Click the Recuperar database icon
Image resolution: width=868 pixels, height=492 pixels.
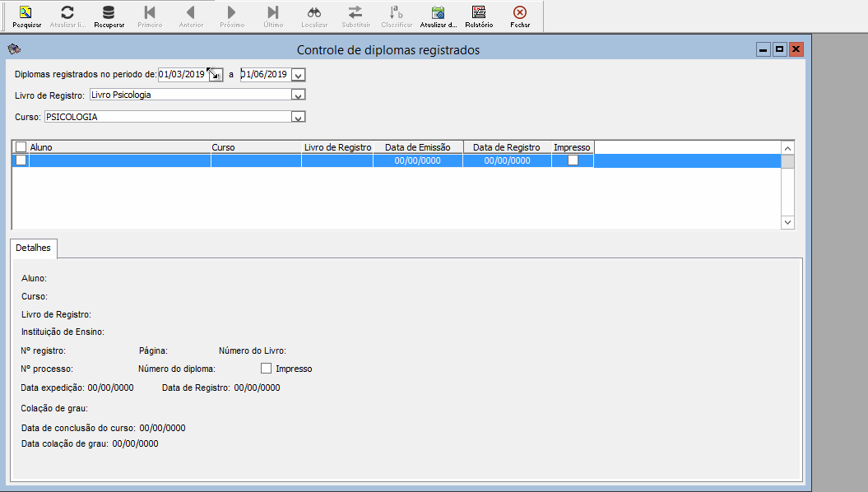[109, 13]
